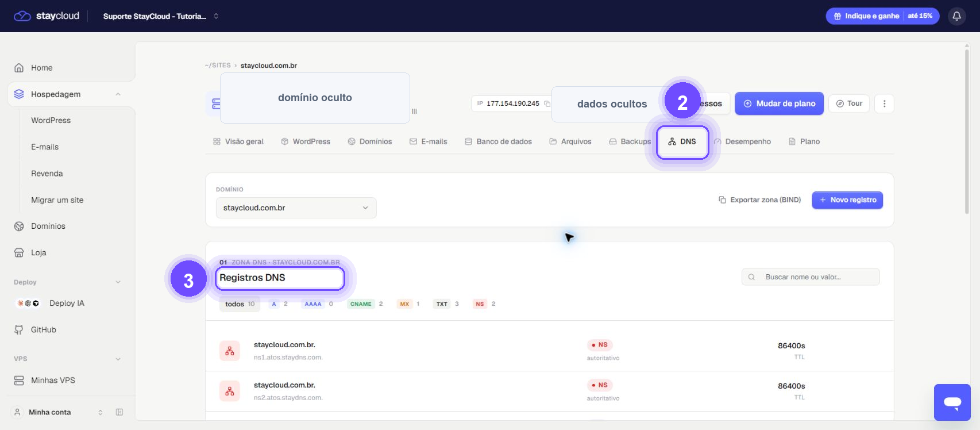Switch to the Desempenho tab

coord(742,141)
